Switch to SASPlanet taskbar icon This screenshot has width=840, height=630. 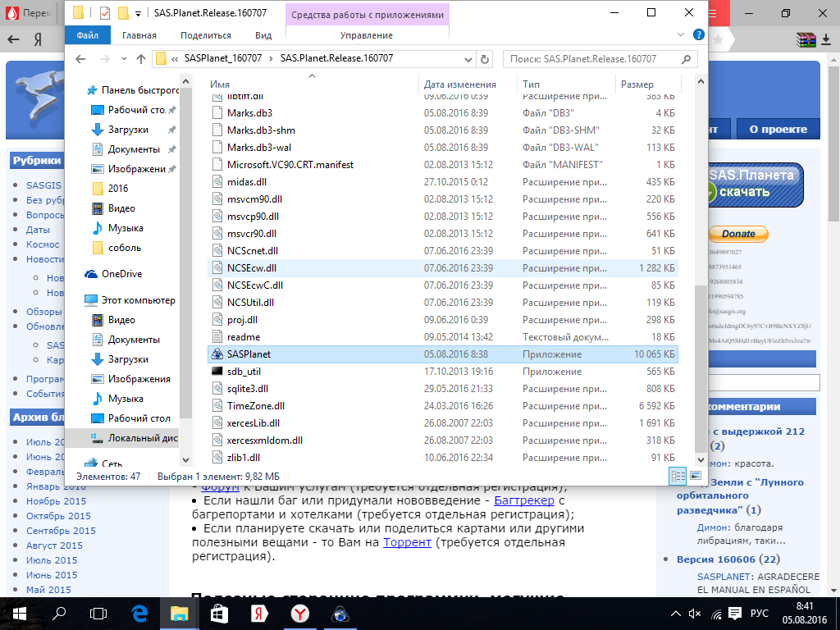pyautogui.click(x=340, y=614)
